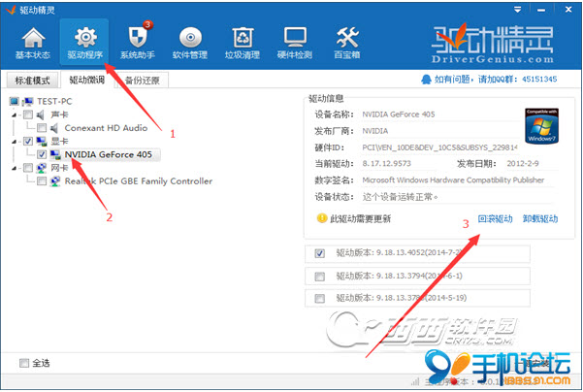
Task: Switch to 标准模式 tab
Action: (32, 81)
